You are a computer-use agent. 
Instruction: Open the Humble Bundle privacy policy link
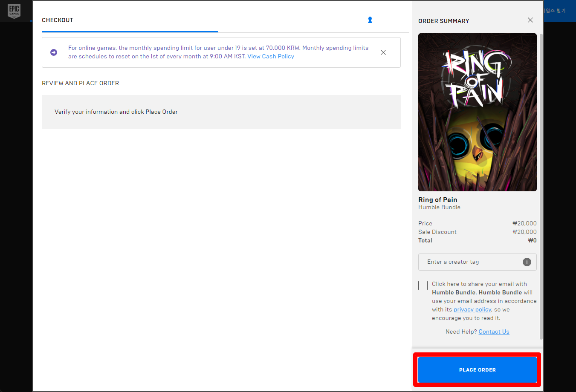tap(472, 310)
